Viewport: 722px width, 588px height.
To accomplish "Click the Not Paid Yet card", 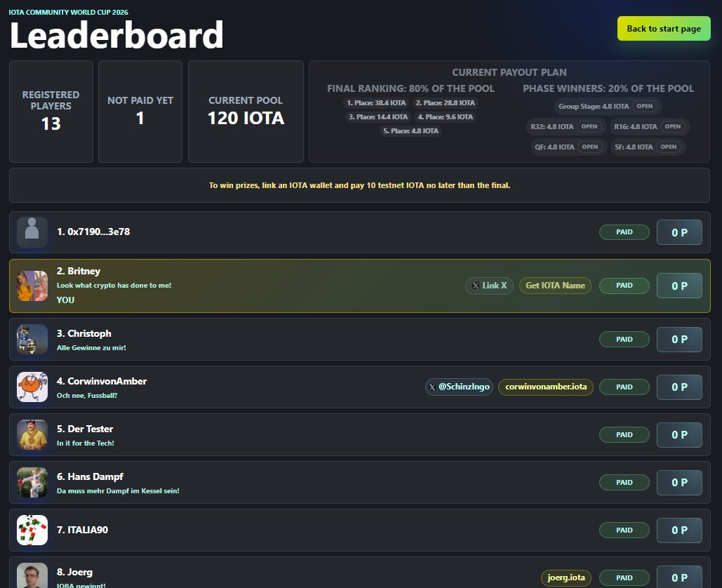I will coord(140,112).
